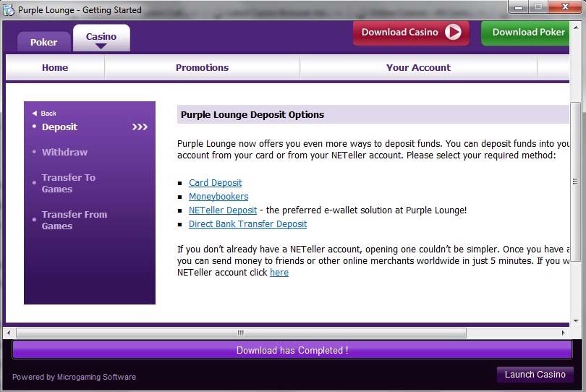Image resolution: width=586 pixels, height=392 pixels.
Task: Click the horizontal scrollbar thumb
Action: coord(241,333)
